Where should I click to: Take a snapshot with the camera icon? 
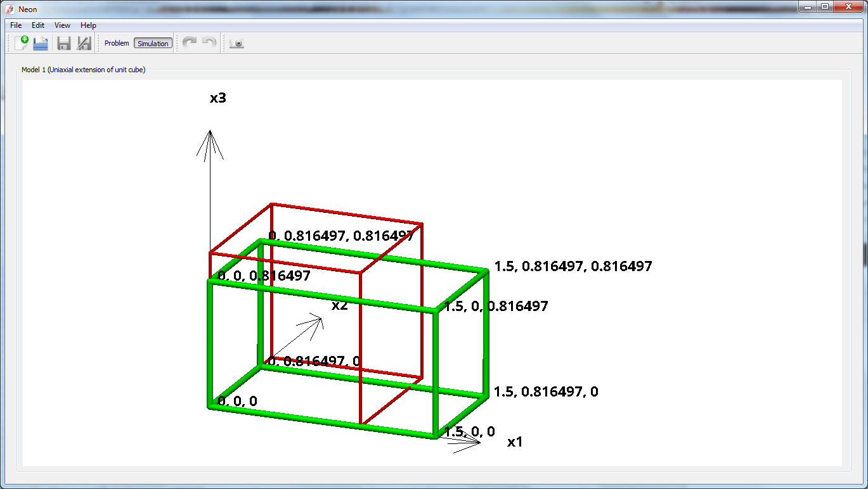click(236, 43)
